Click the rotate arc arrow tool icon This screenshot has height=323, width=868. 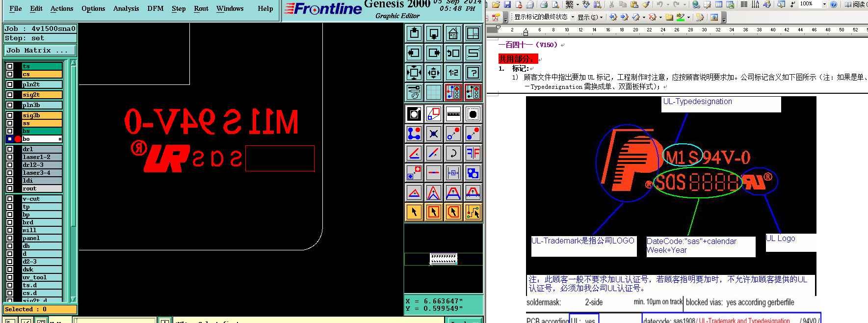pyautogui.click(x=453, y=153)
